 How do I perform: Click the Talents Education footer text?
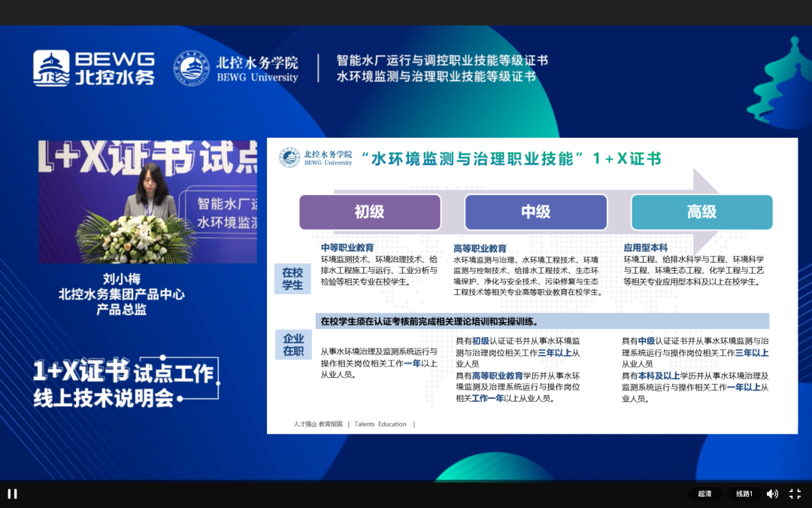tap(380, 424)
